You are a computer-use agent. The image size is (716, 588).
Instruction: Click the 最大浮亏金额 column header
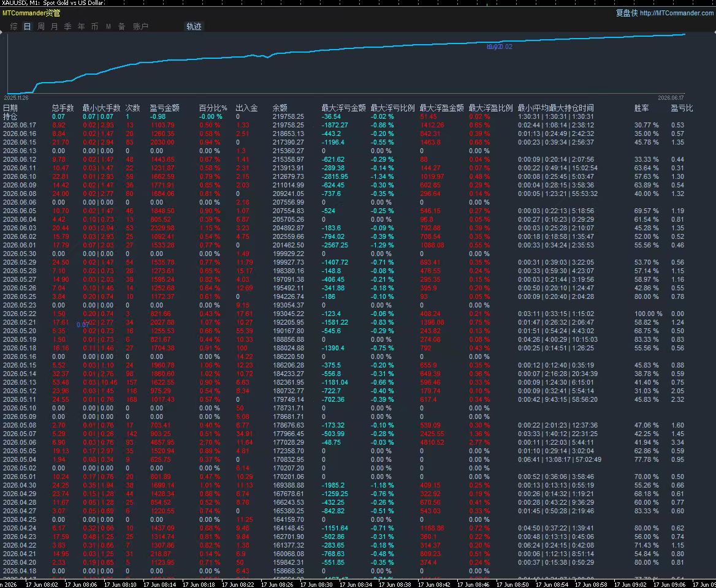click(x=343, y=108)
